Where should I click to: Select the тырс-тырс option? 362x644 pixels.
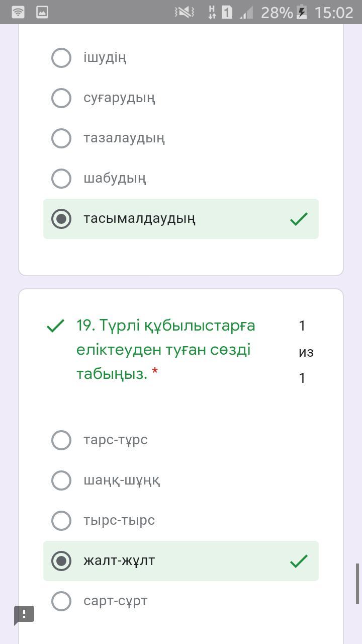61,521
